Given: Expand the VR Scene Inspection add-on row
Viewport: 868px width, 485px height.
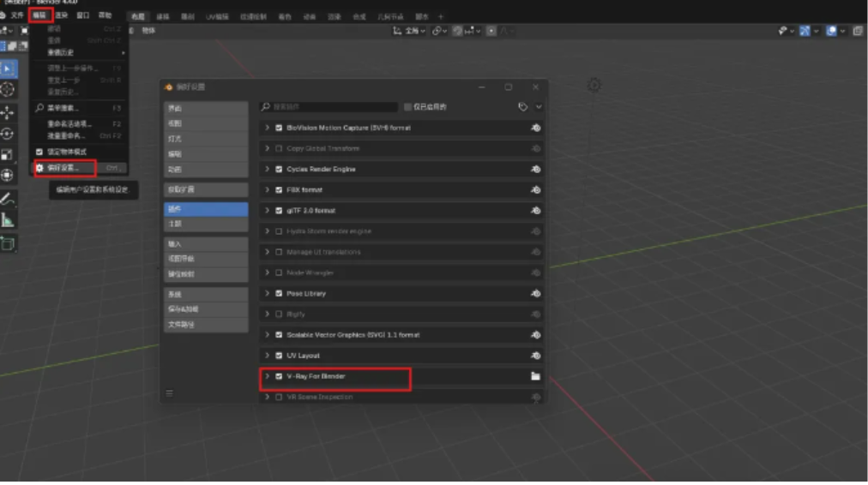Looking at the screenshot, I should 267,397.
